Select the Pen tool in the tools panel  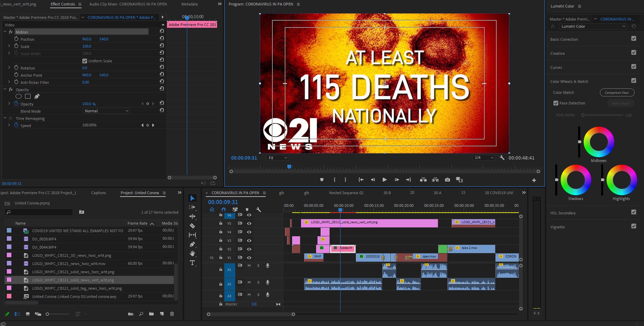[192, 244]
